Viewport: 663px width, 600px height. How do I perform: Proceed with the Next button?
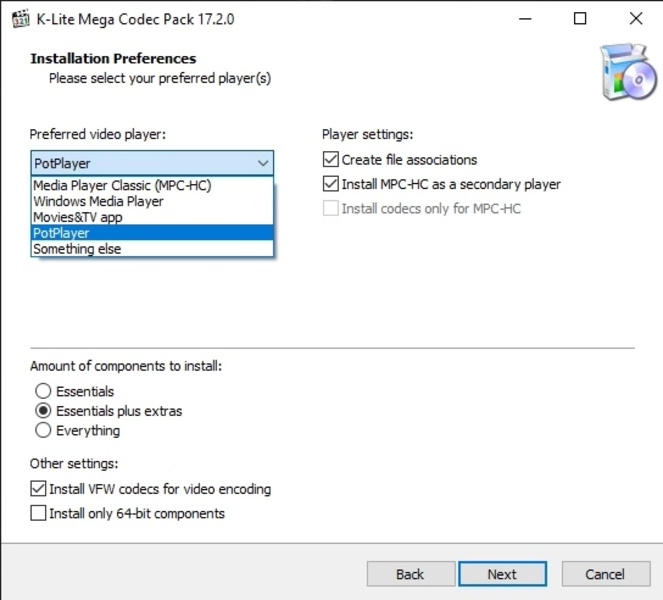(503, 574)
